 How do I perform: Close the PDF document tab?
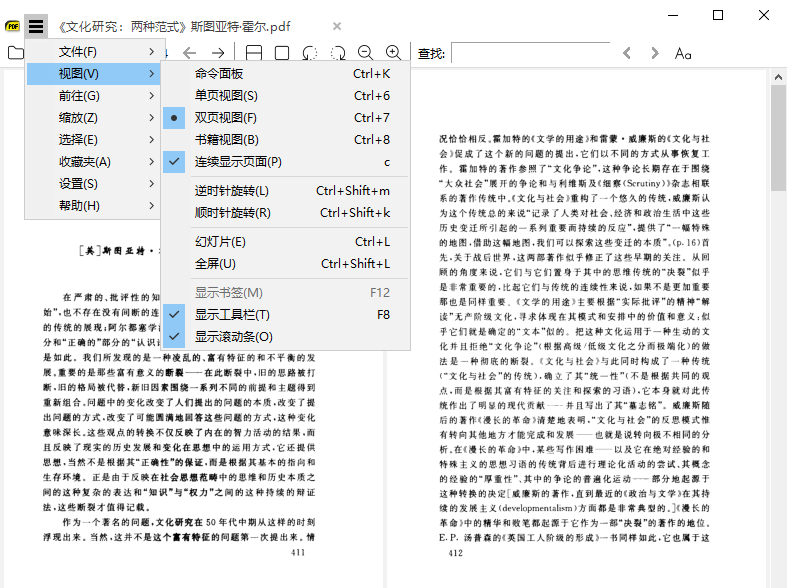337,26
